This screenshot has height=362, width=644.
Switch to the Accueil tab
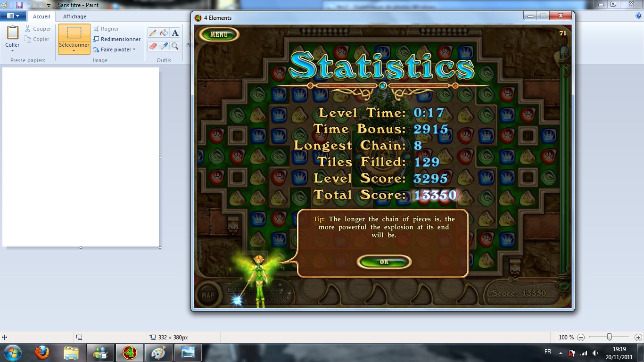point(41,16)
